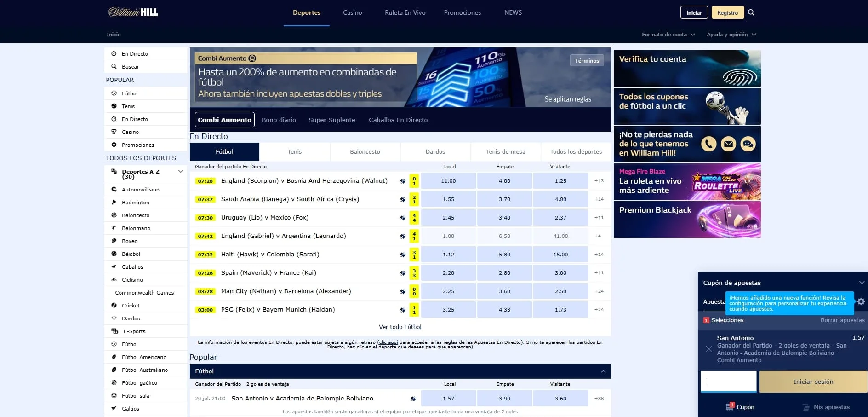Viewport: 868px width, 417px height.
Task: Remove San Antonio selection from bet slip
Action: click(709, 349)
